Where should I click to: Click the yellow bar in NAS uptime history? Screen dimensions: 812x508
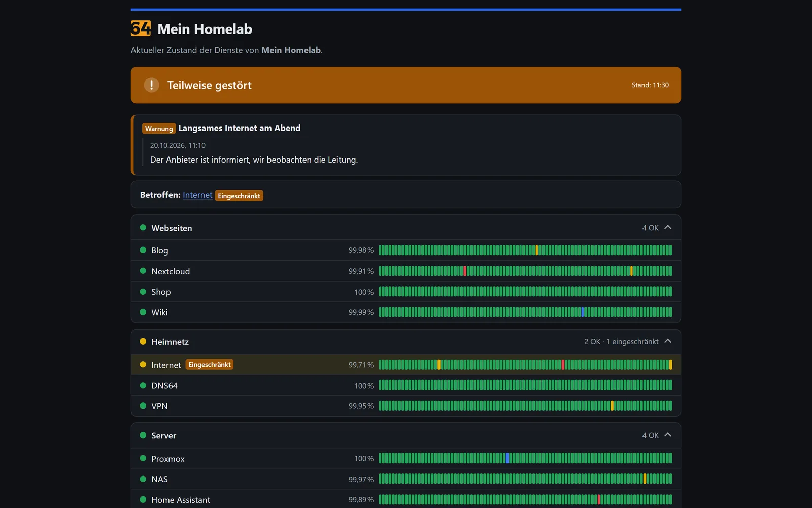645,479
